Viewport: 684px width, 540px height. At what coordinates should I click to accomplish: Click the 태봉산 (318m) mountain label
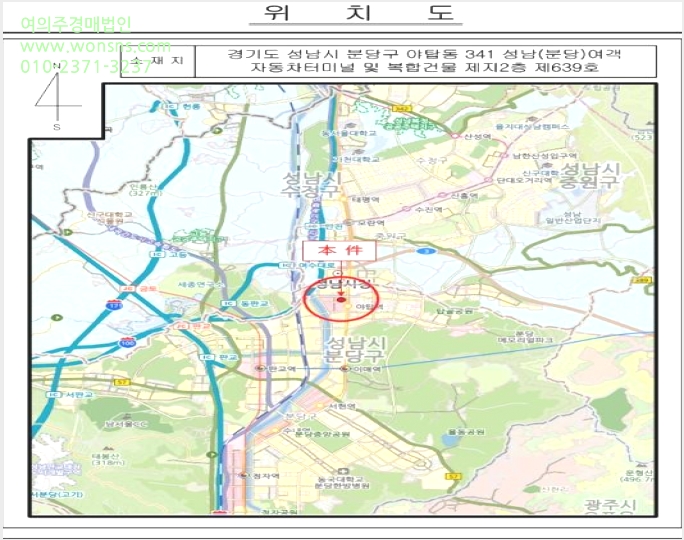pos(108,459)
